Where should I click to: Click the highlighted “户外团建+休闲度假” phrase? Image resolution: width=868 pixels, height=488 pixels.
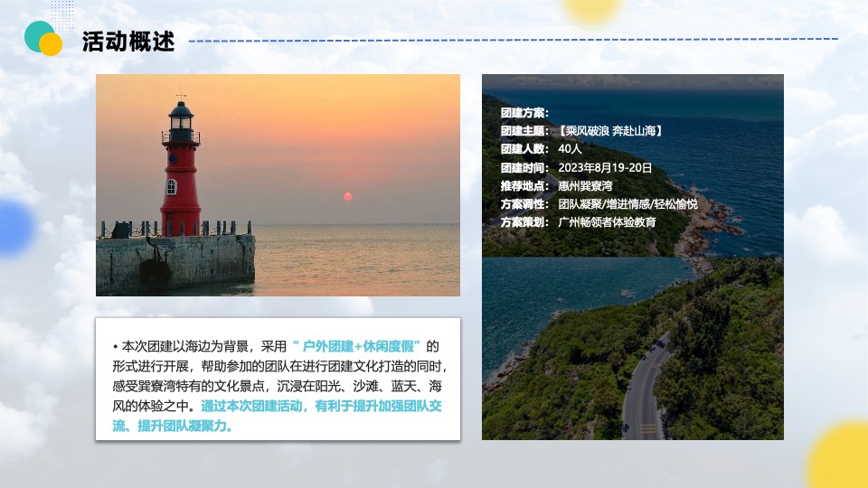pos(356,346)
